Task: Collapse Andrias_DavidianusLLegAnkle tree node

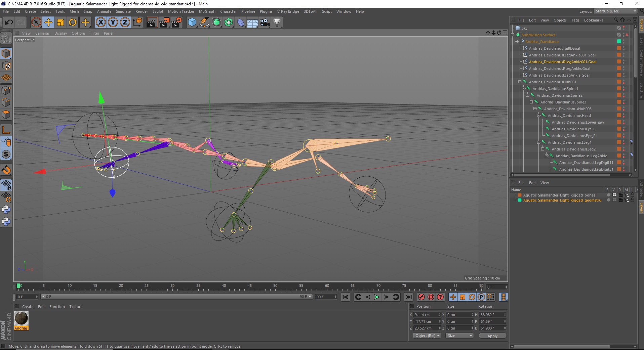Action: pyautogui.click(x=547, y=156)
